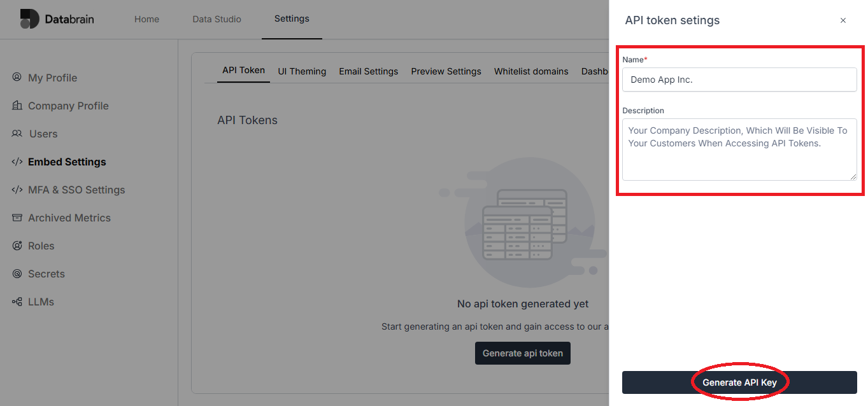Click the Databrain brand name text
Screen dimensions: 868x406
point(69,19)
